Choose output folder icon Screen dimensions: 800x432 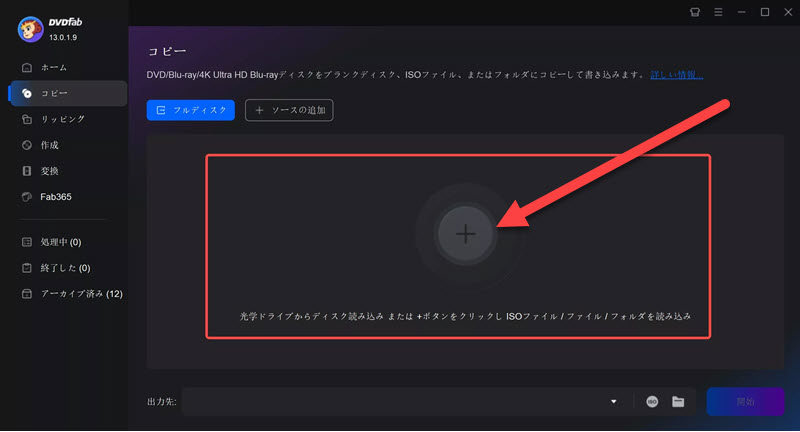coord(678,402)
